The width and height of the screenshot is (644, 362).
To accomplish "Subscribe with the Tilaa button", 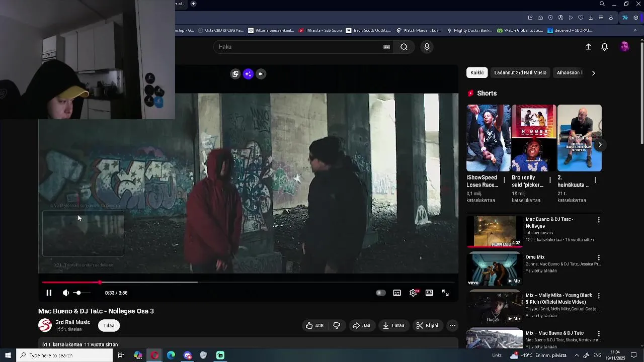I will click(109, 325).
